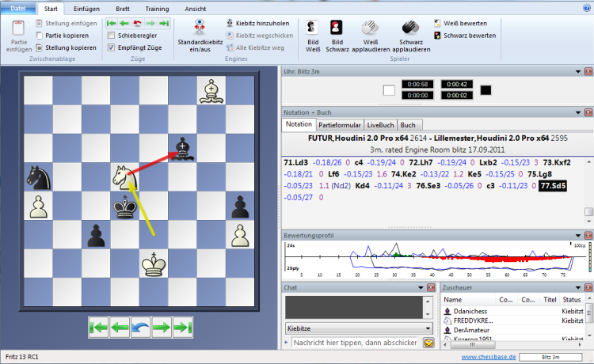Screen dimensions: 594x364
Task: Click move 73.Kxf2 in notation
Action: [557, 163]
